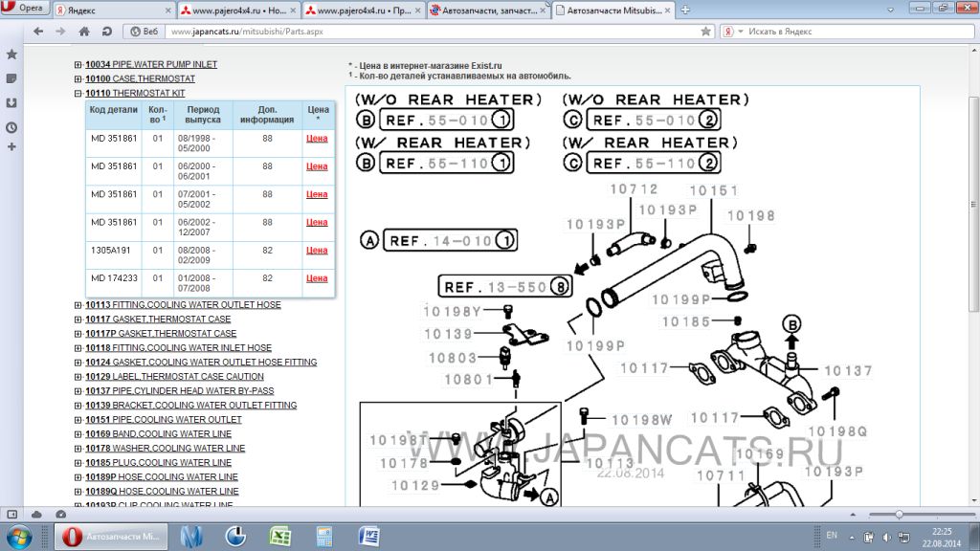
Task: Open Цена link for part 1305A191
Action: [317, 251]
